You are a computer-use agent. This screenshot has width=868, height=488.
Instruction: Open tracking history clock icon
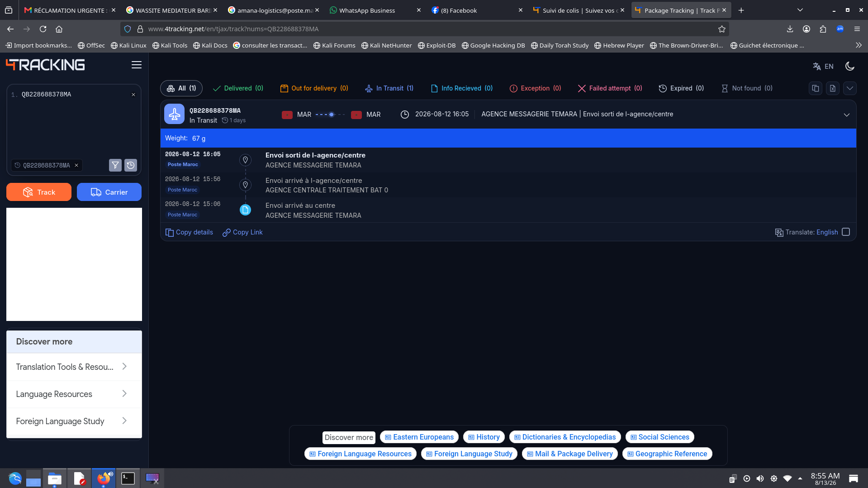[x=131, y=165]
